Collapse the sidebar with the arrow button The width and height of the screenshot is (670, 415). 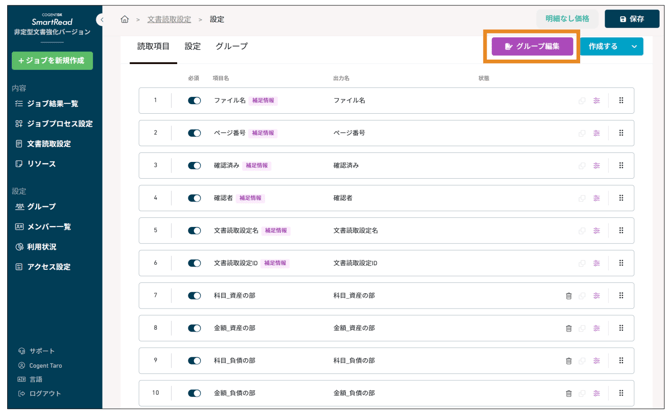coord(101,20)
